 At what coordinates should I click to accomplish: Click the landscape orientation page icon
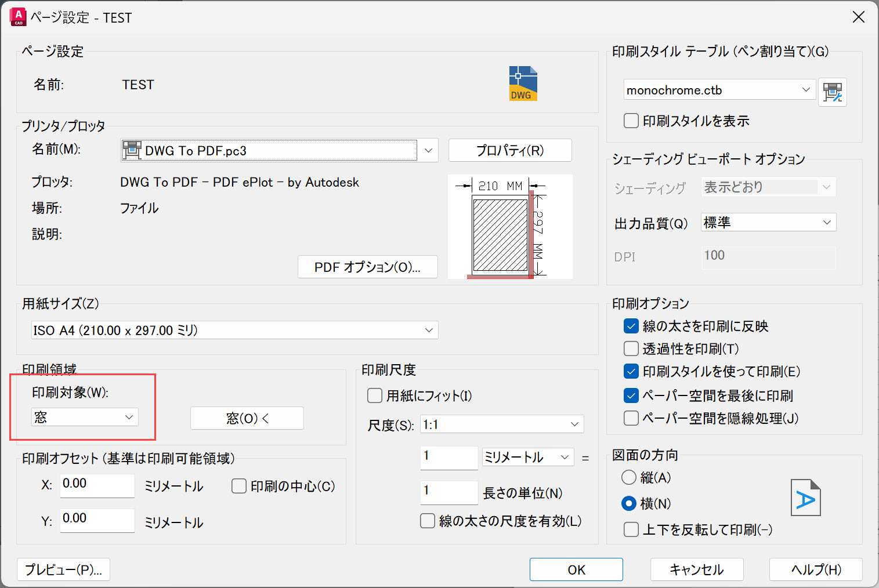(806, 498)
